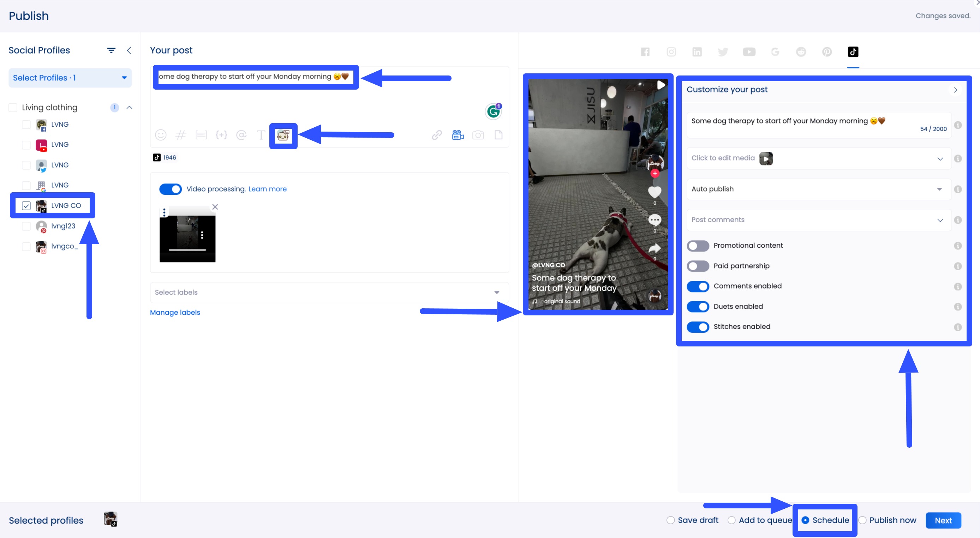Open the Grammarly suggestions badge
The width and height of the screenshot is (980, 538).
494,111
